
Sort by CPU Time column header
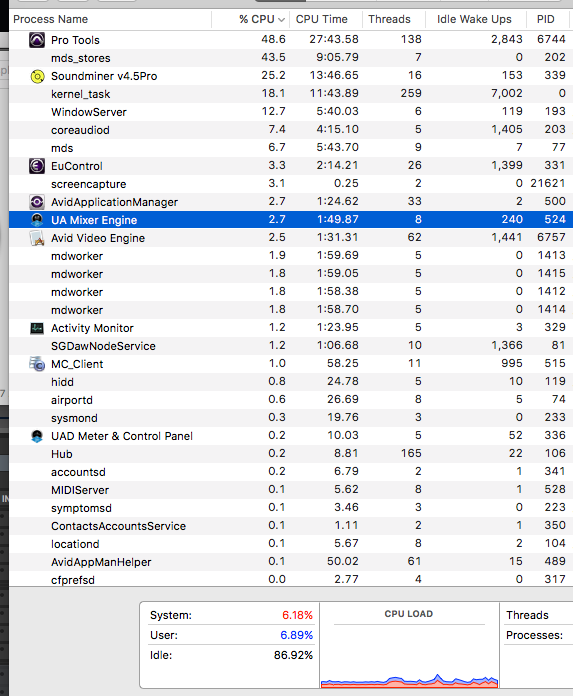[326, 19]
